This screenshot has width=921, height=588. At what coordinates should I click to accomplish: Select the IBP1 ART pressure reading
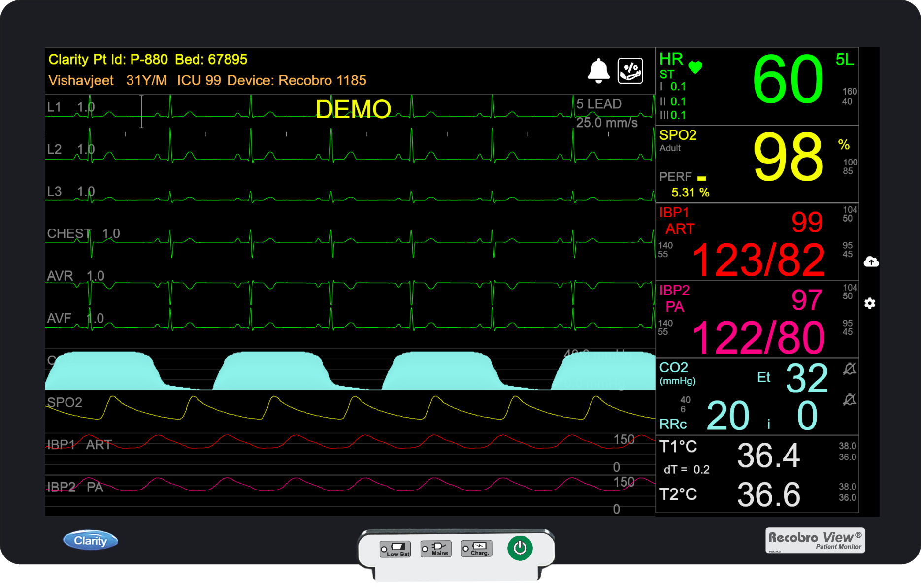pyautogui.click(x=758, y=260)
